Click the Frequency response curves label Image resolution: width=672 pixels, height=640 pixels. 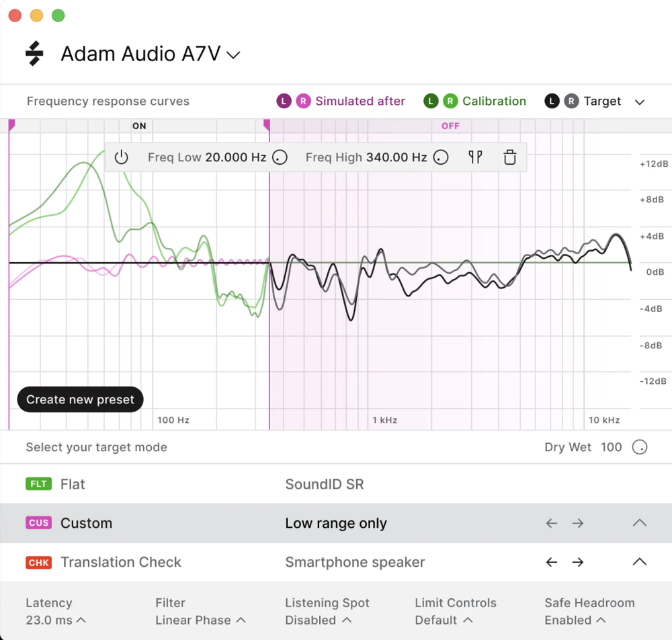[x=108, y=101]
